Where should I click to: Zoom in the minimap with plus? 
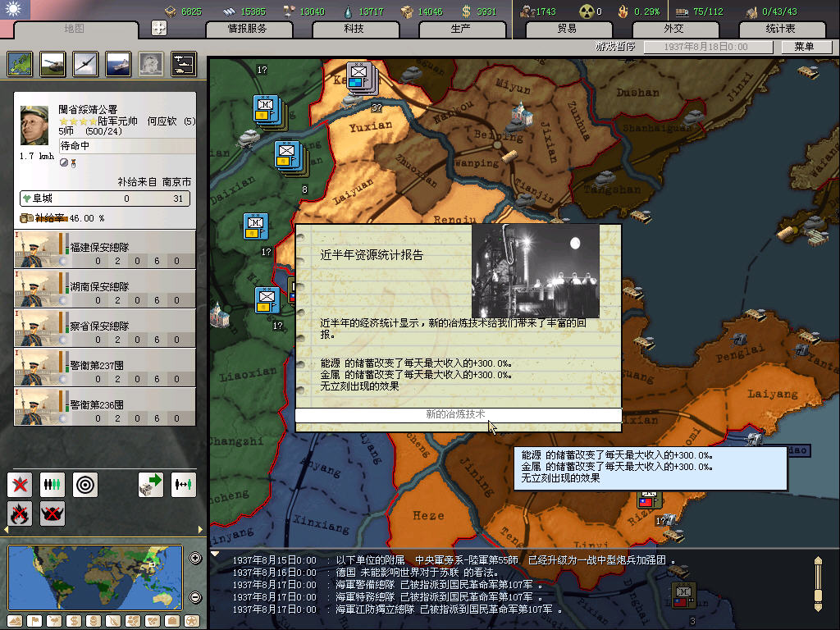pyautogui.click(x=195, y=559)
